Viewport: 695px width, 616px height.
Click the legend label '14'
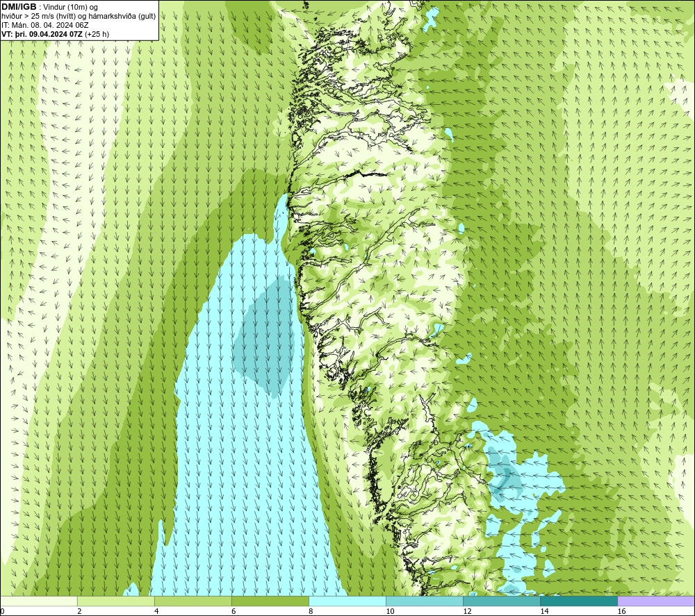[x=544, y=611]
